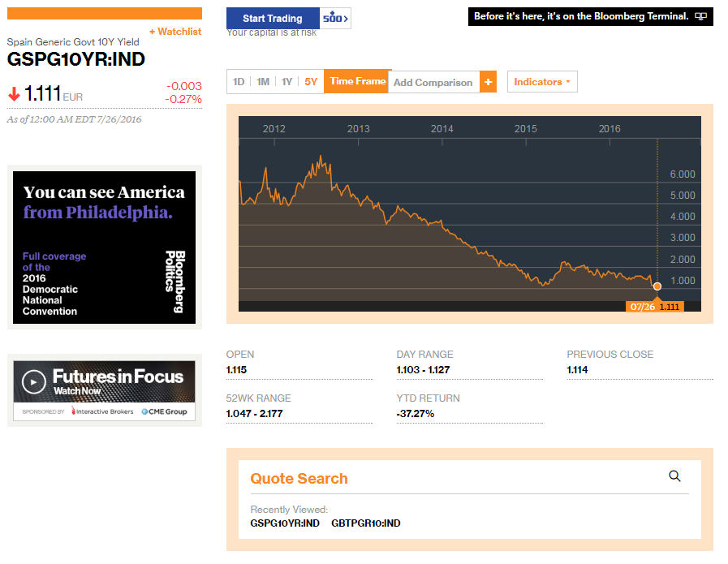Click the 52WK RANGE value 1.047 - 2.177
This screenshot has height=564, width=728.
click(254, 414)
